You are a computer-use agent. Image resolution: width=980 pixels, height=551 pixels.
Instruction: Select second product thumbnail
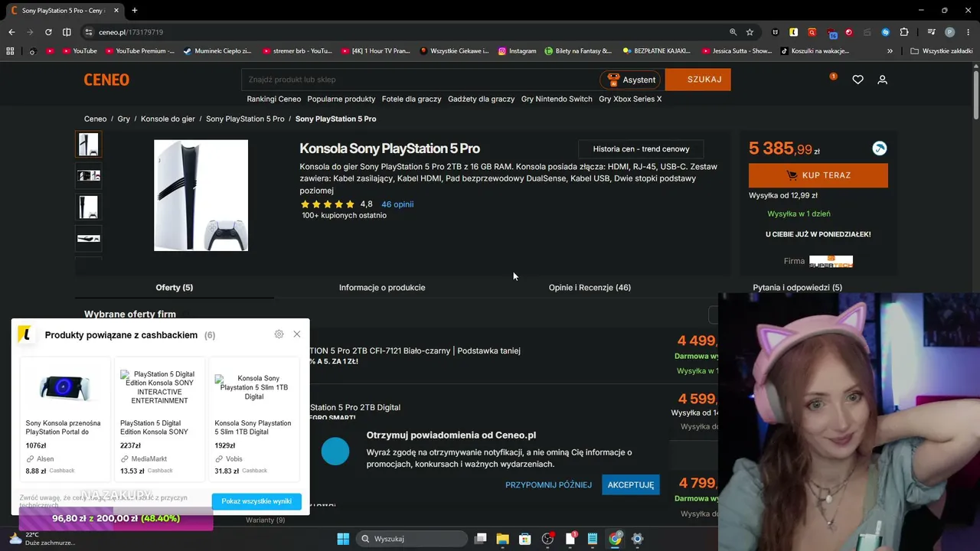(x=88, y=176)
